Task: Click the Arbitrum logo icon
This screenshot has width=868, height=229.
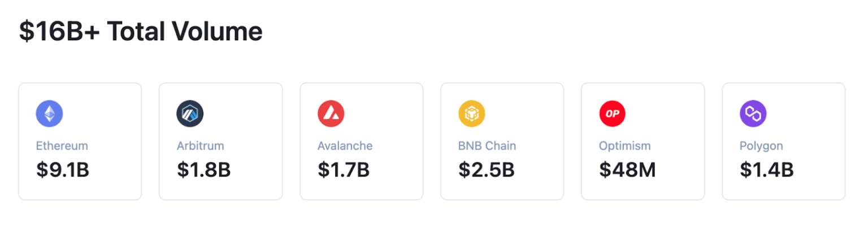Action: [x=190, y=113]
